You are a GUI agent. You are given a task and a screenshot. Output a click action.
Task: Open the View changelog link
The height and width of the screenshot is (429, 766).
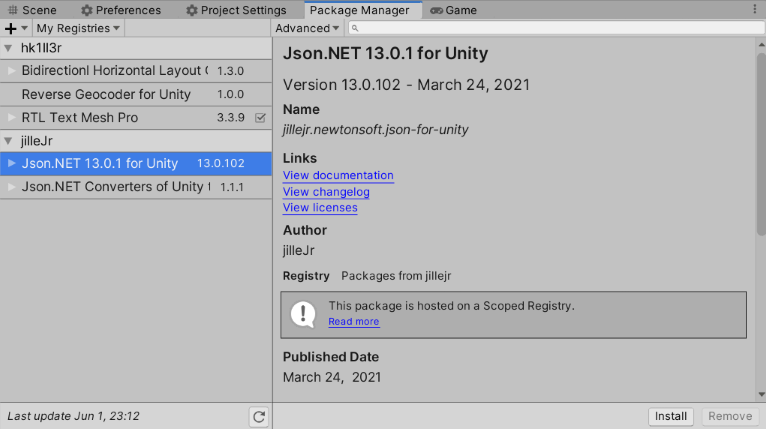(326, 192)
